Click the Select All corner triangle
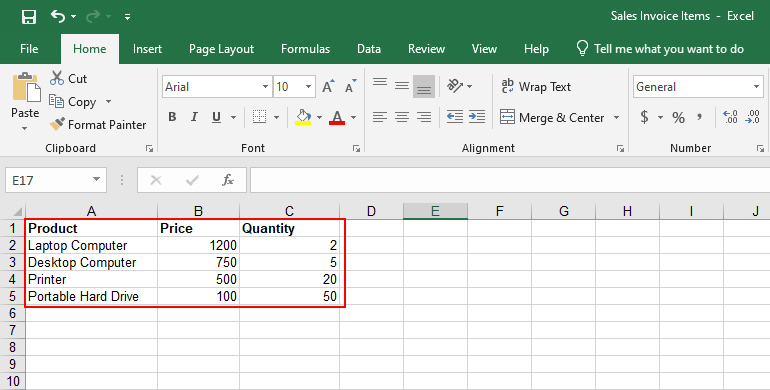Screen dimensions: 770x390 (17, 211)
